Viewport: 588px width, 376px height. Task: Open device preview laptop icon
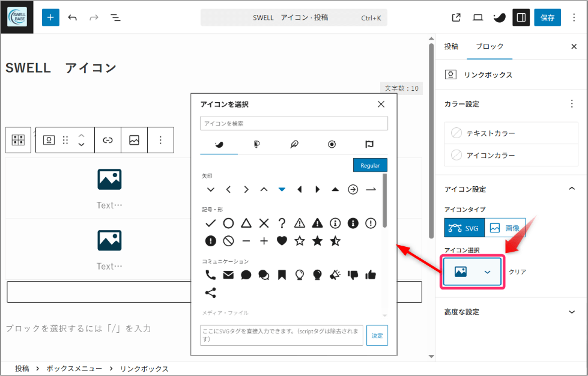point(477,17)
